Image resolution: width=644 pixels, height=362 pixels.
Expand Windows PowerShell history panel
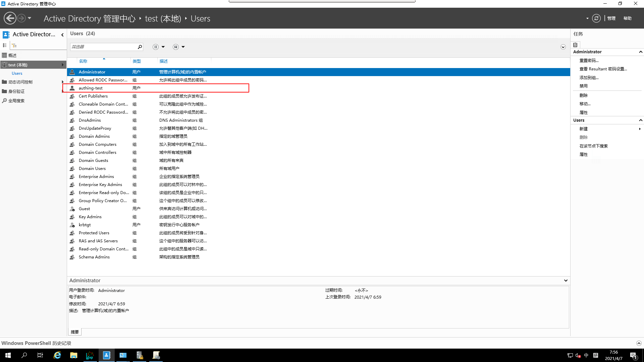click(x=639, y=343)
